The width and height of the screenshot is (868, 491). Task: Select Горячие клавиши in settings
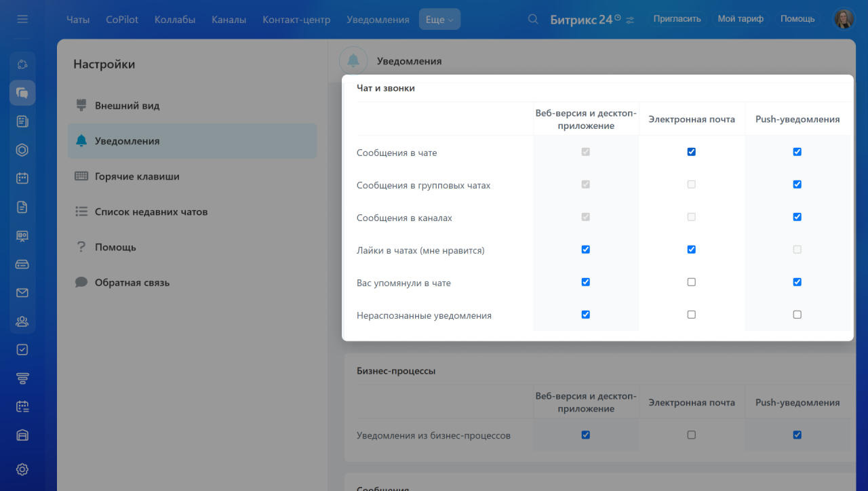coord(137,176)
